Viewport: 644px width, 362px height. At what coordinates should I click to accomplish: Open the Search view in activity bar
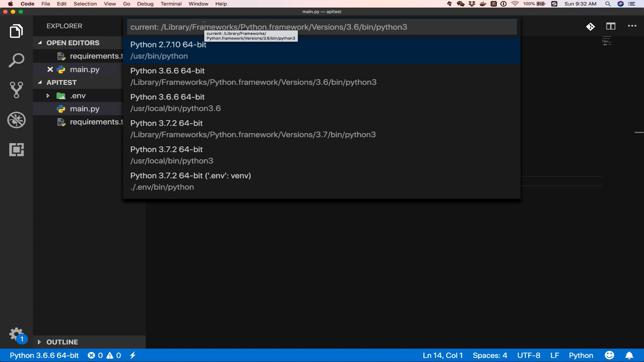pyautogui.click(x=16, y=61)
